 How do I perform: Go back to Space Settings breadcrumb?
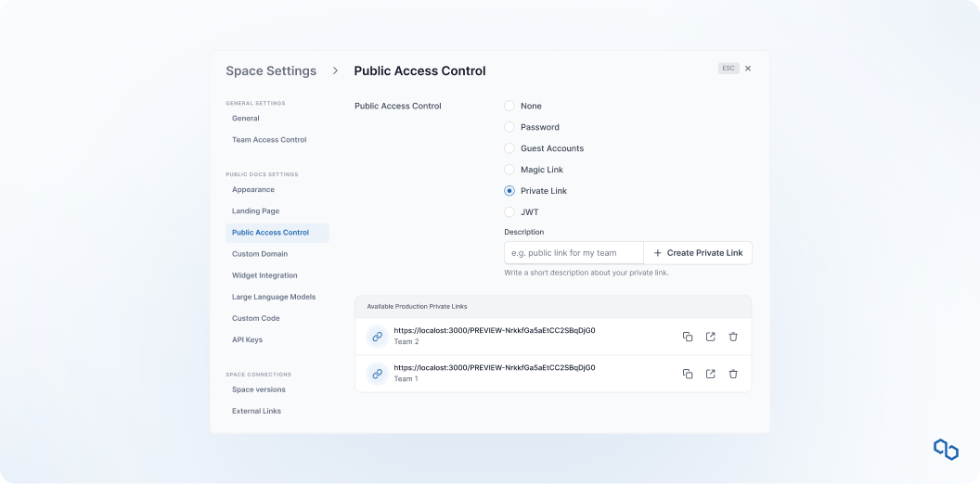pyautogui.click(x=271, y=71)
